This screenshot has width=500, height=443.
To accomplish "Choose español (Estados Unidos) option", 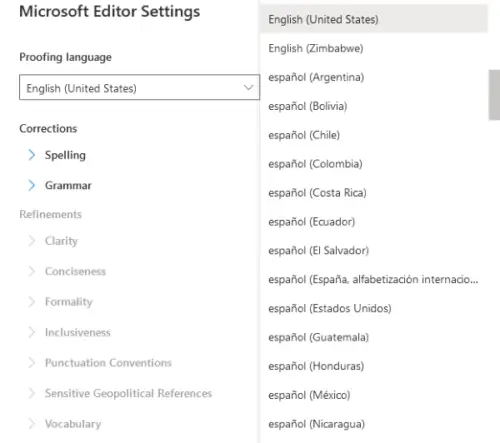I will pos(374,309).
